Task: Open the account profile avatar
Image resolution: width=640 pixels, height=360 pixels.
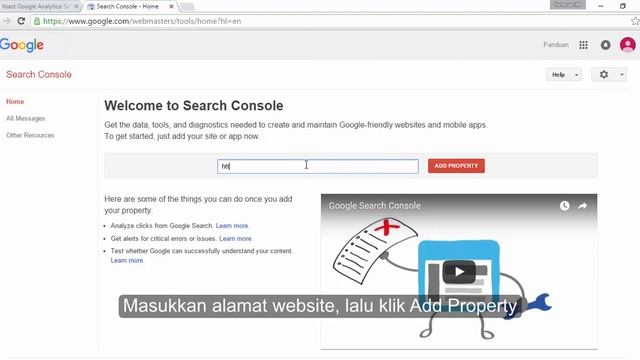Action: click(627, 44)
